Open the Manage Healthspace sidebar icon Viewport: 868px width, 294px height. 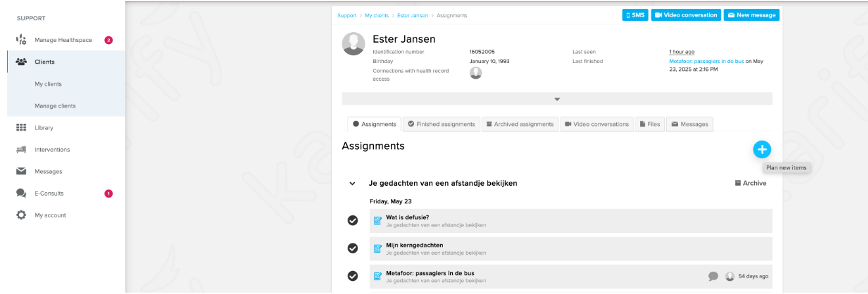pyautogui.click(x=21, y=40)
